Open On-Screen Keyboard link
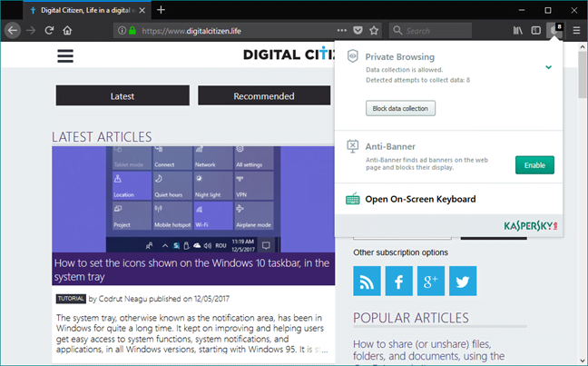 pyautogui.click(x=420, y=199)
